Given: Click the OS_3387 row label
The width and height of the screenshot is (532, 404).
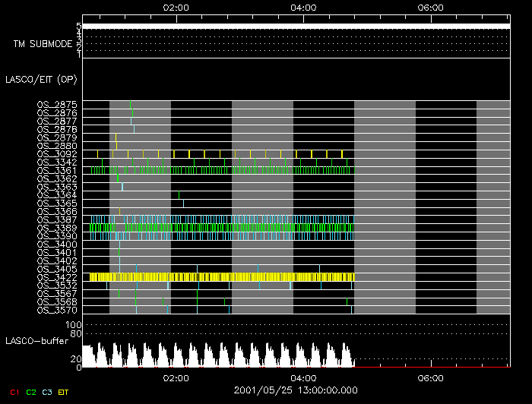Looking at the screenshot, I should [x=57, y=219].
